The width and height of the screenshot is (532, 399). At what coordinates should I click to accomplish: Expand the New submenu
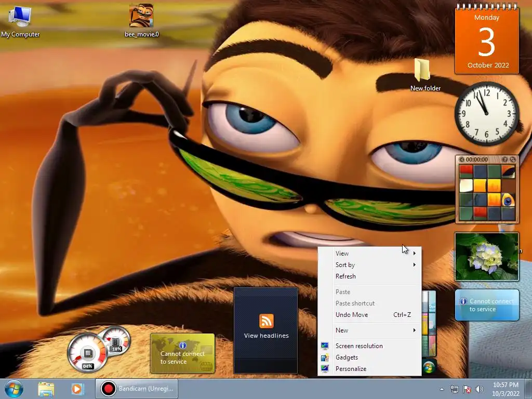pyautogui.click(x=369, y=330)
